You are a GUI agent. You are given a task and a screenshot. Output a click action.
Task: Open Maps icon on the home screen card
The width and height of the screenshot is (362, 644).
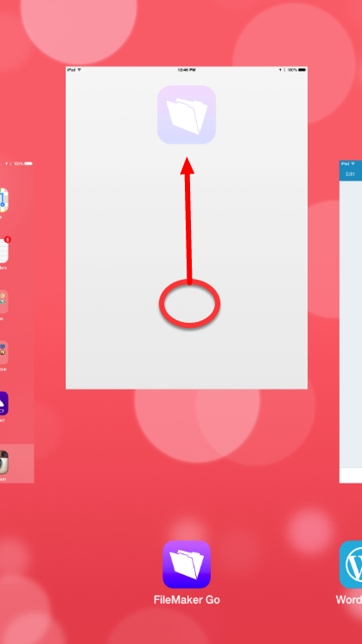3,200
